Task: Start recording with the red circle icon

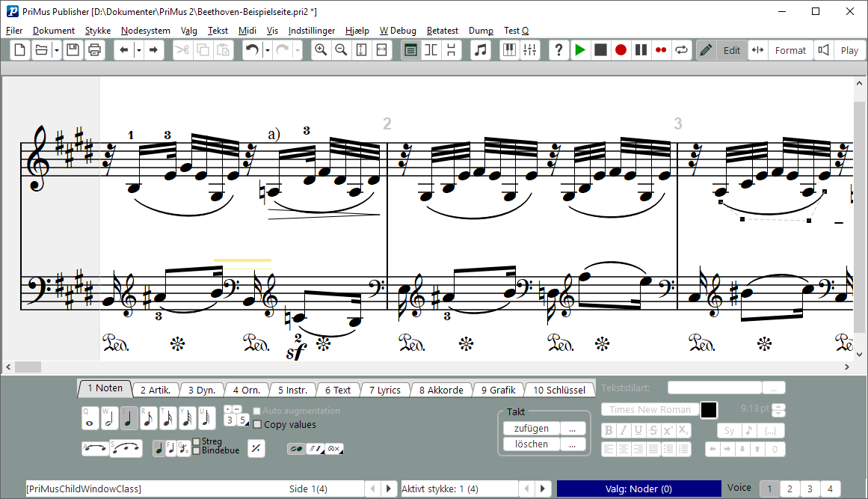Action: coord(621,50)
